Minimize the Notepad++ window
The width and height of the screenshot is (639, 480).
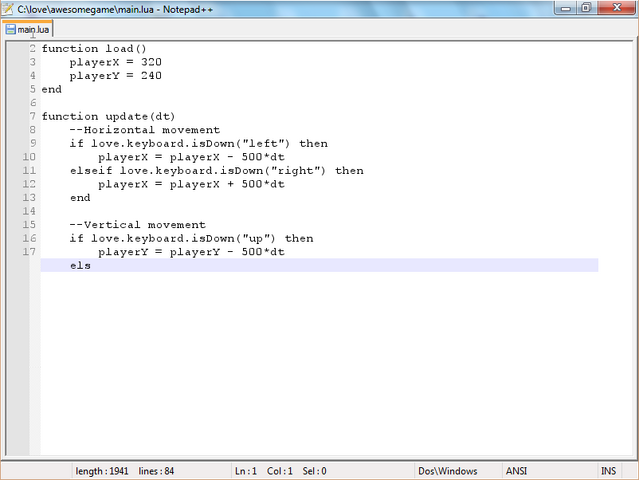click(x=566, y=8)
